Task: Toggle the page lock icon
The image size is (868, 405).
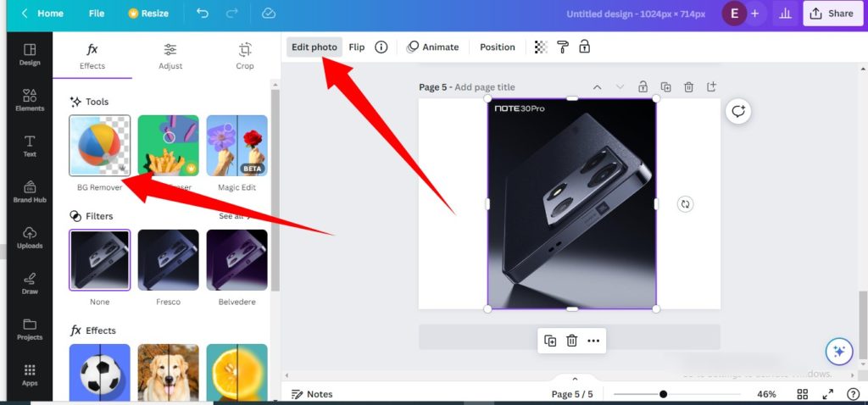Action: click(643, 86)
